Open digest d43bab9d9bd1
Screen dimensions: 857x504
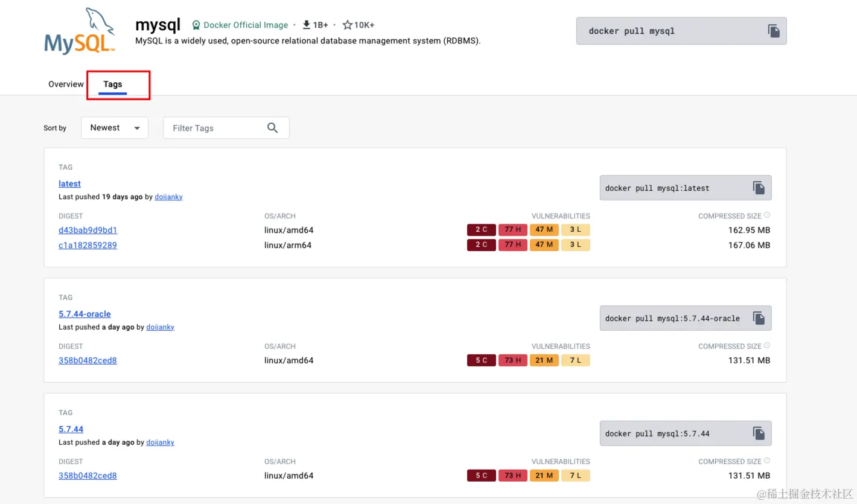click(x=88, y=230)
